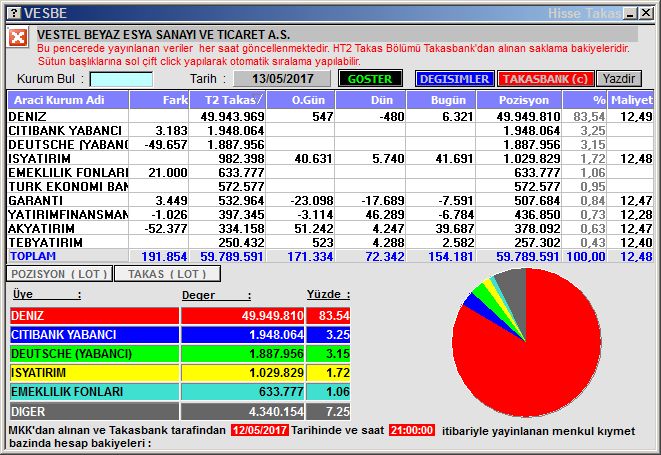
Task: Sort by Pozisyon column header
Action: coord(519,100)
